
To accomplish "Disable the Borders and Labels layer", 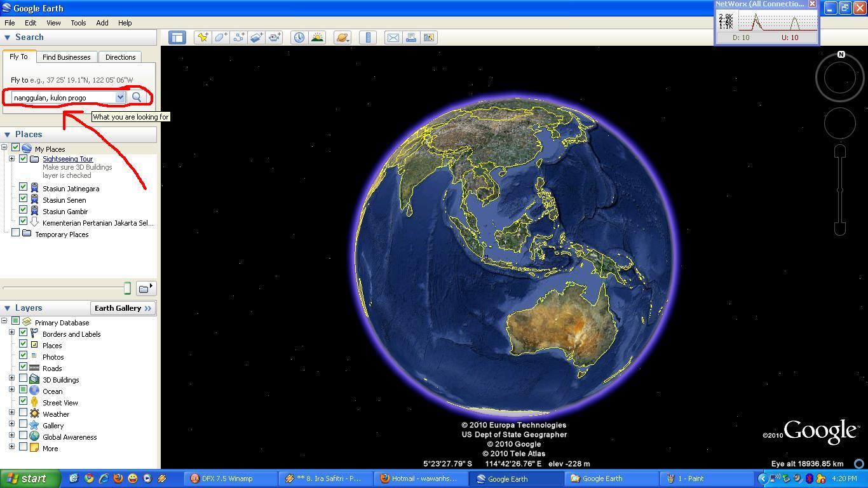I will pos(24,333).
